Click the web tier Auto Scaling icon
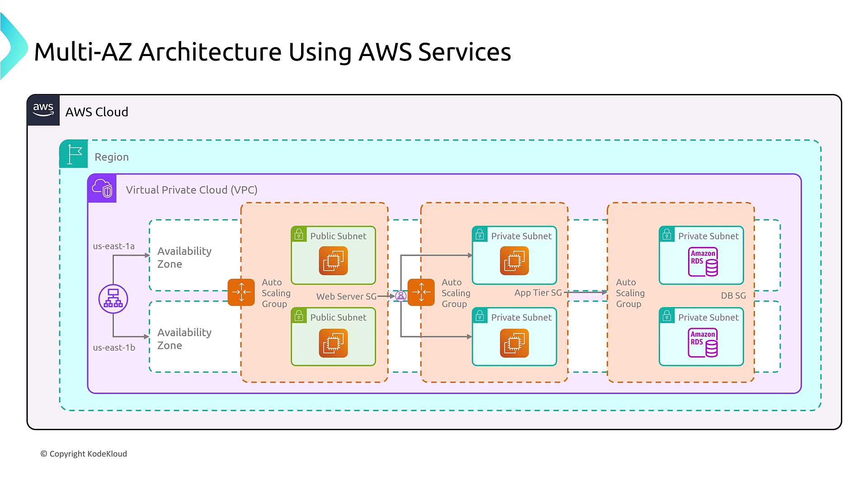 click(241, 292)
